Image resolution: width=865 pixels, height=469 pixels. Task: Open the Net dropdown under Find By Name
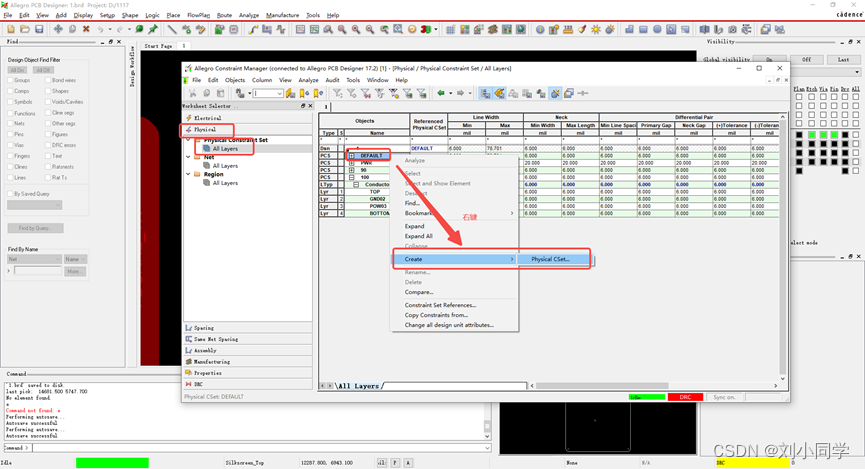[x=36, y=259]
